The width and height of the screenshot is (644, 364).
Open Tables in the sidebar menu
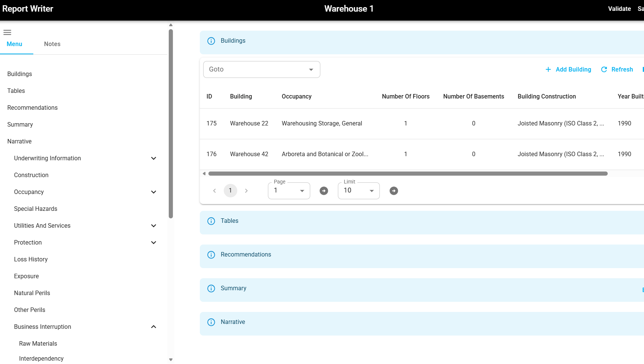coord(16,91)
